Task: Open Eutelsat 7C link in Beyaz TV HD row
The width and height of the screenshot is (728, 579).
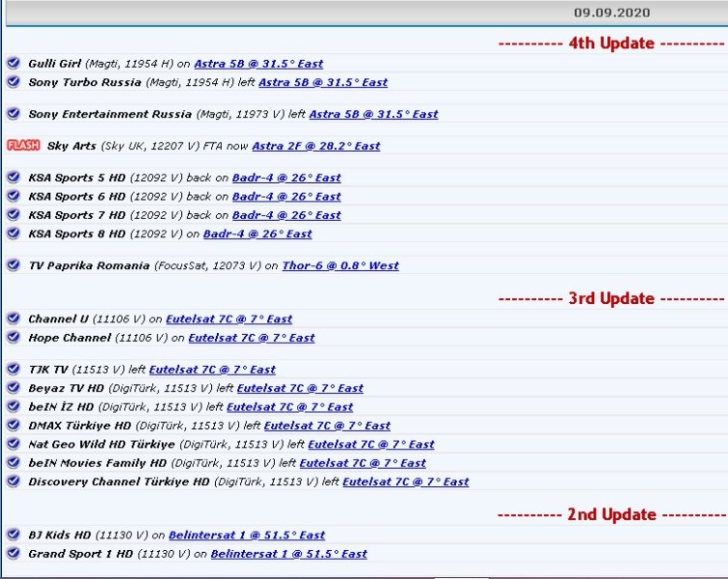Action: coord(301,388)
